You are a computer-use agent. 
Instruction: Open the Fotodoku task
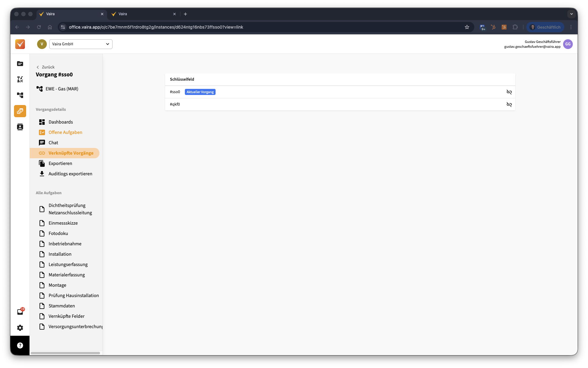point(58,233)
